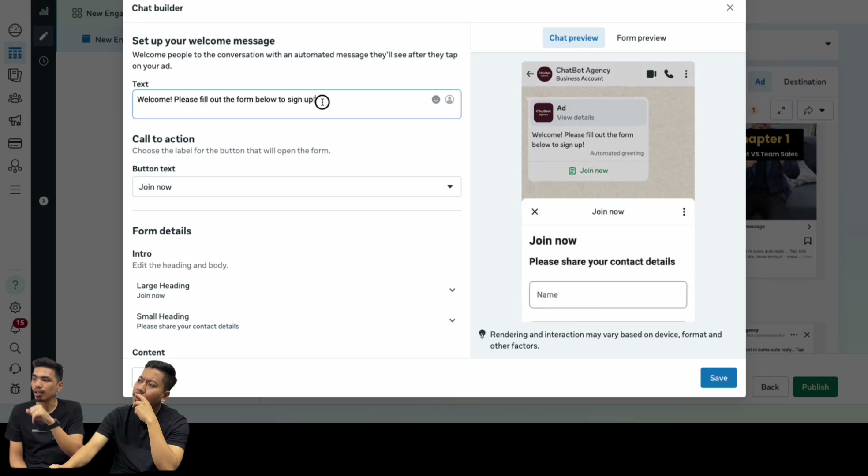Open the Audiences people icon in the sidebar

(x=15, y=98)
